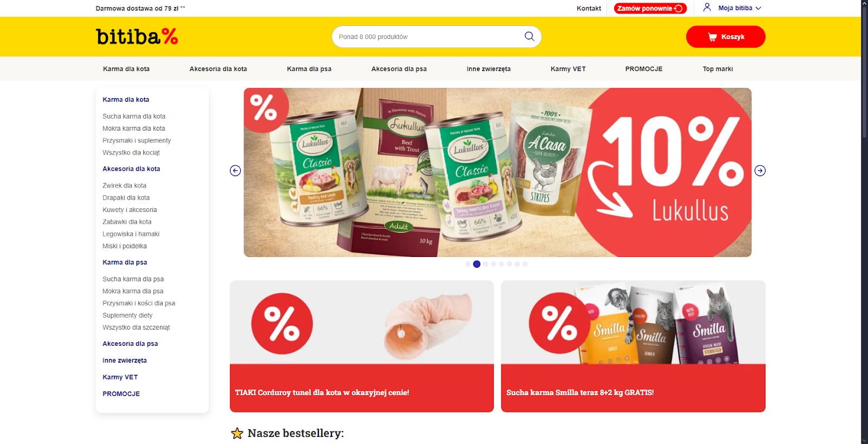The height and width of the screenshot is (444, 868).
Task: Open the PROMOCJE tab in top navigation
Action: (x=644, y=69)
